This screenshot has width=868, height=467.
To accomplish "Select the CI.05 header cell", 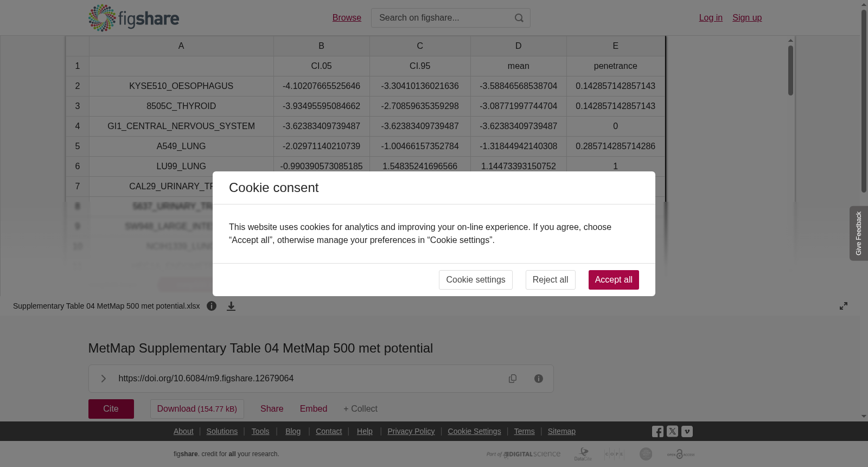I will 321,66.
